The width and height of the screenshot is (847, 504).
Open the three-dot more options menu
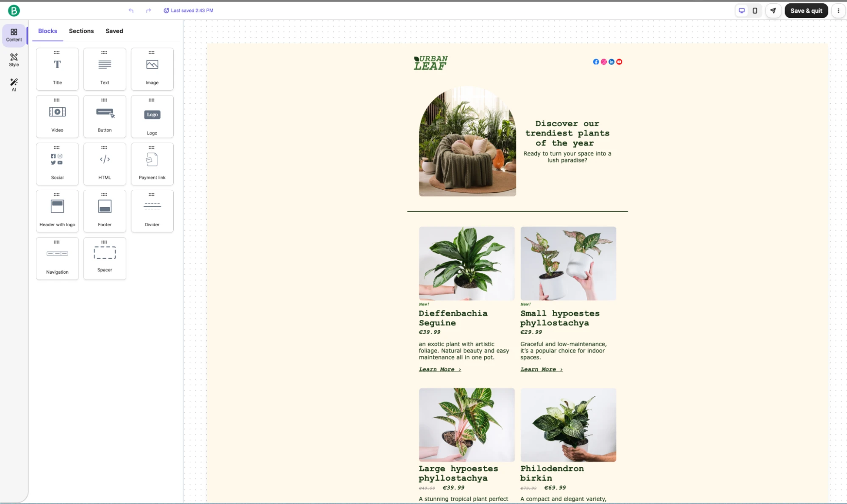coord(838,11)
